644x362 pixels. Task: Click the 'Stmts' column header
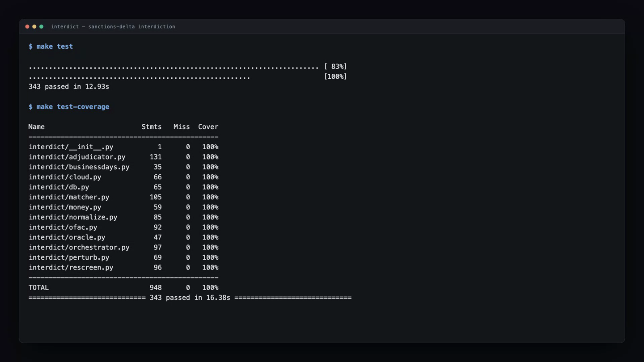tap(152, 127)
